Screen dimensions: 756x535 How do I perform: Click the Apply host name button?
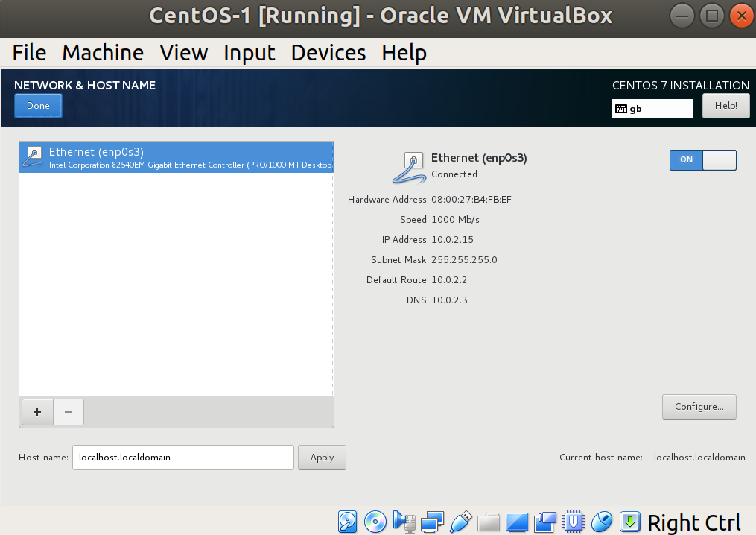click(x=322, y=458)
